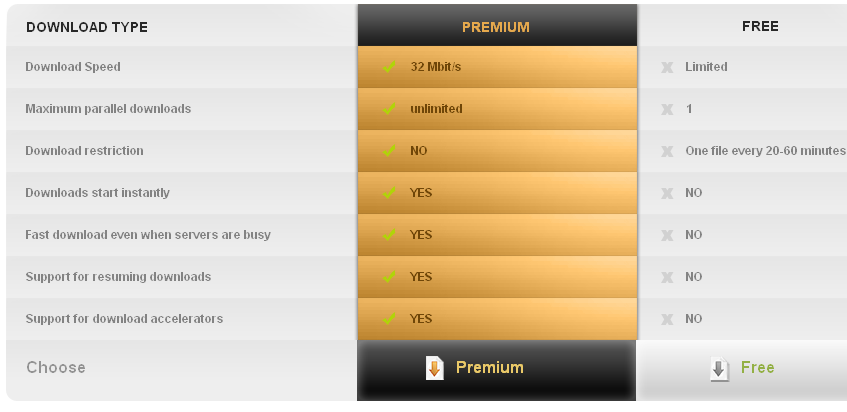The width and height of the screenshot is (847, 412).
Task: Select the PREMIUM column header
Action: 496,25
